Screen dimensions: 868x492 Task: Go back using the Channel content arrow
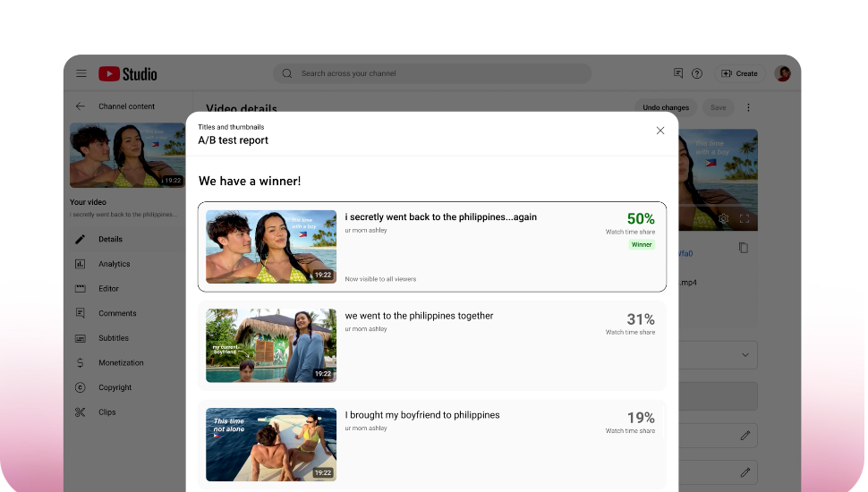pyautogui.click(x=81, y=106)
